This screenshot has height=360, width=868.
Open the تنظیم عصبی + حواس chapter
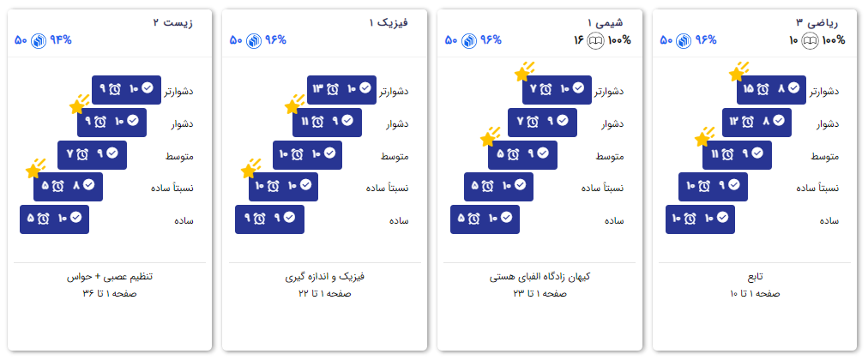(x=109, y=277)
